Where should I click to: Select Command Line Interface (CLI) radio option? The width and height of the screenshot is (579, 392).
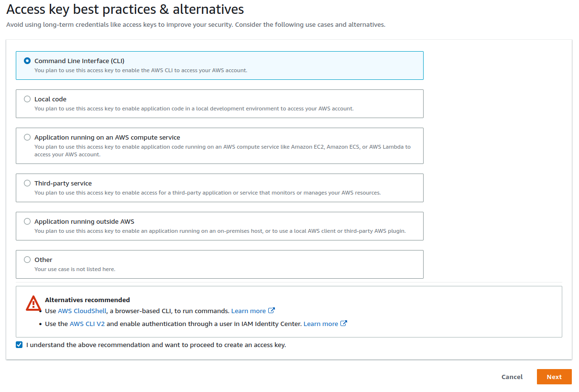[27, 61]
